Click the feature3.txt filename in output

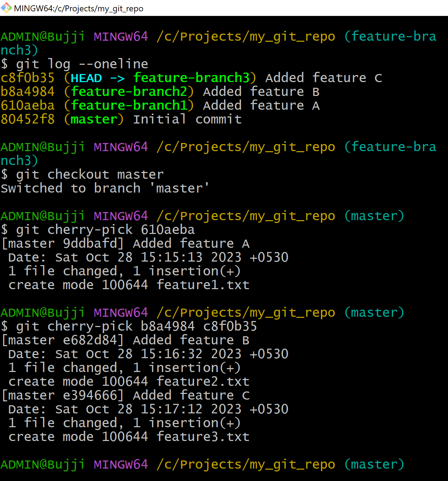[x=203, y=437]
